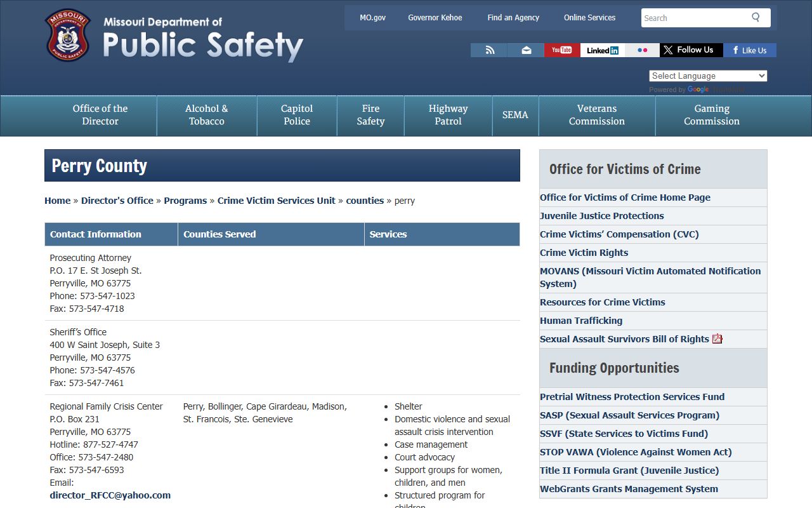
Task: Go to Veterans Commission
Action: (597, 115)
